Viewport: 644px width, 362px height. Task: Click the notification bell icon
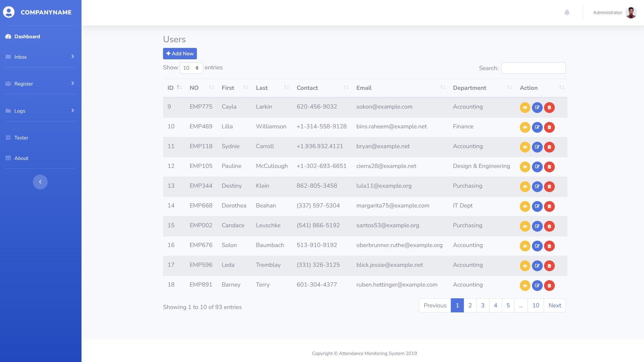(567, 13)
